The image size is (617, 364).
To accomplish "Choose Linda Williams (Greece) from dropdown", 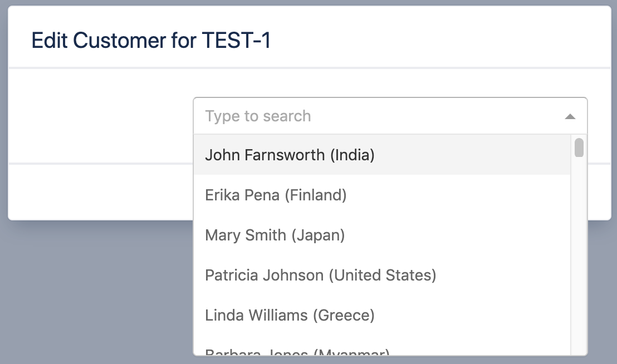I will pos(290,315).
